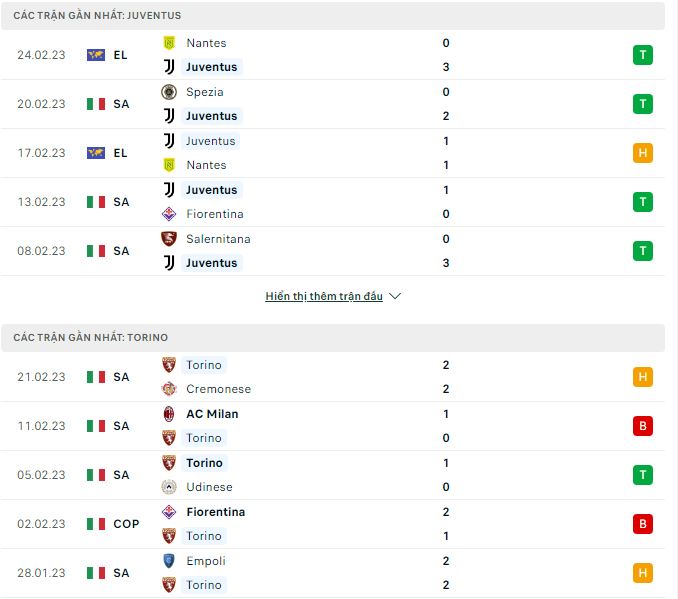Click the Udinese club crest
Viewport: 678px width, 599px height.
pyautogui.click(x=169, y=487)
